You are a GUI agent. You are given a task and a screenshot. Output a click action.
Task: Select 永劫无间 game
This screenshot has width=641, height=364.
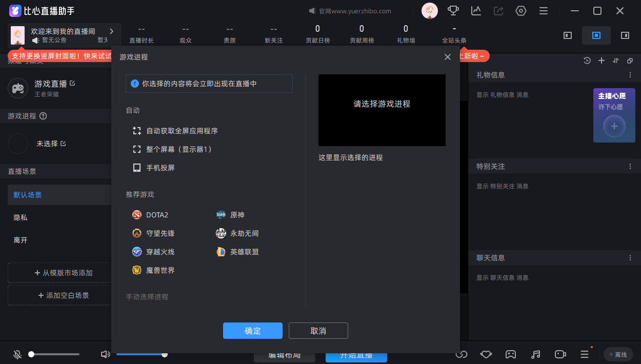point(237,233)
